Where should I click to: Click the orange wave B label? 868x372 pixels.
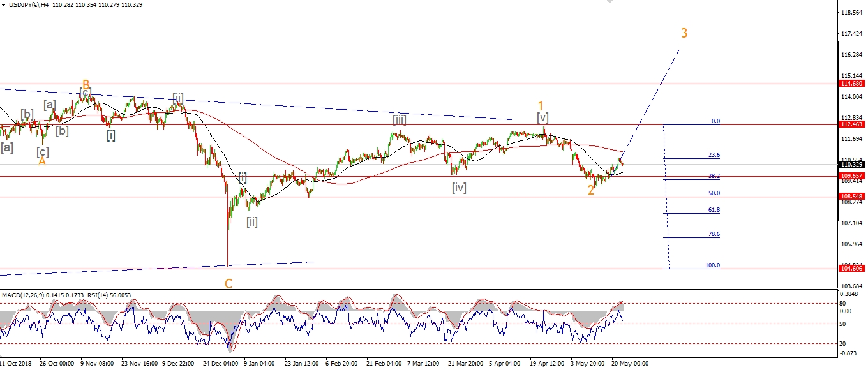pyautogui.click(x=86, y=84)
